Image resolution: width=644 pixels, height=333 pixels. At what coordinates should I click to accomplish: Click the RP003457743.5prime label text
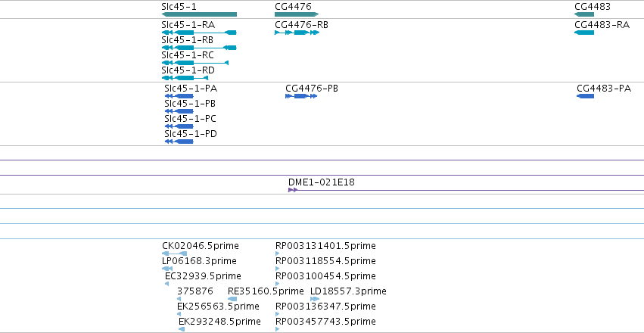tap(325, 322)
